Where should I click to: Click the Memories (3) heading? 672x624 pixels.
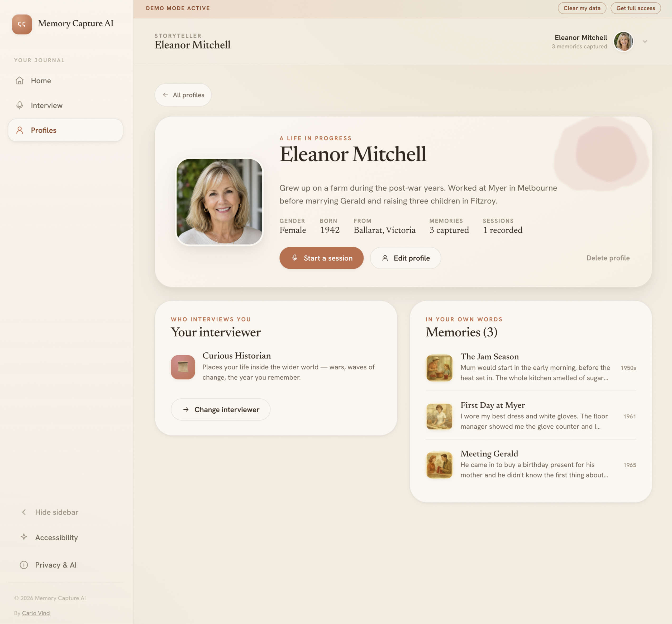point(461,332)
